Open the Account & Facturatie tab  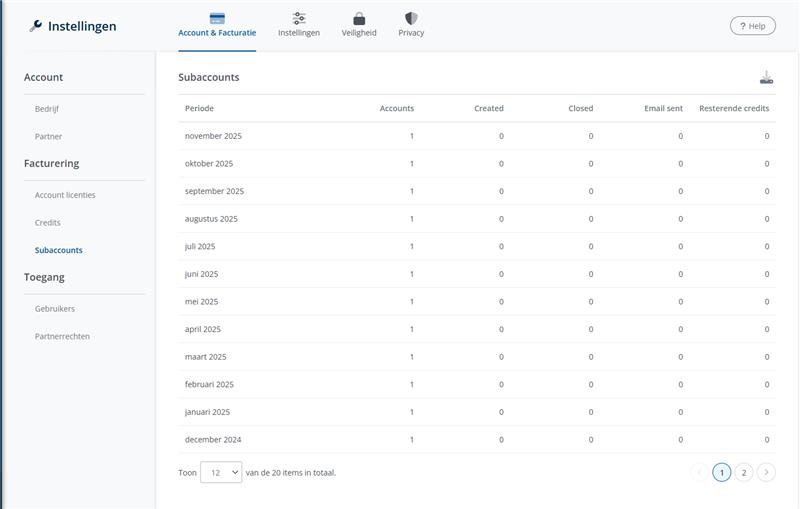coord(217,25)
